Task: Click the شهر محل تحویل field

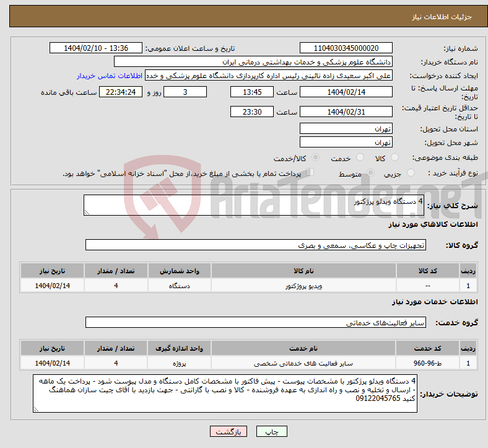Action: (x=346, y=142)
